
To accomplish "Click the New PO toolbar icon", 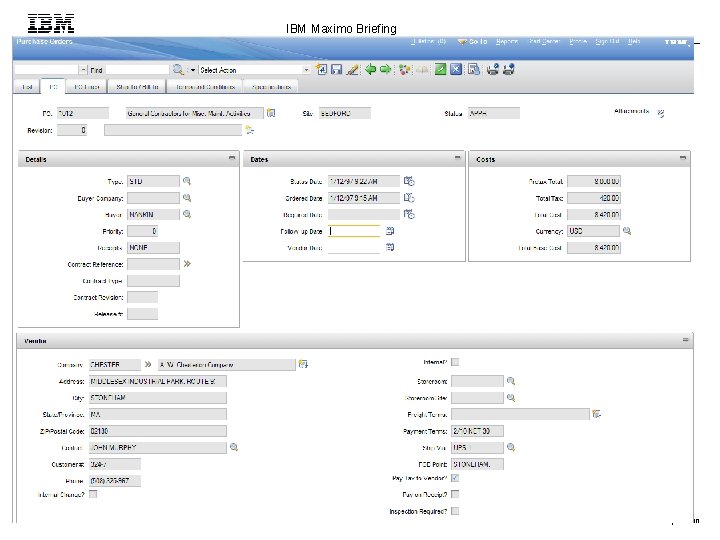I will click(321, 70).
